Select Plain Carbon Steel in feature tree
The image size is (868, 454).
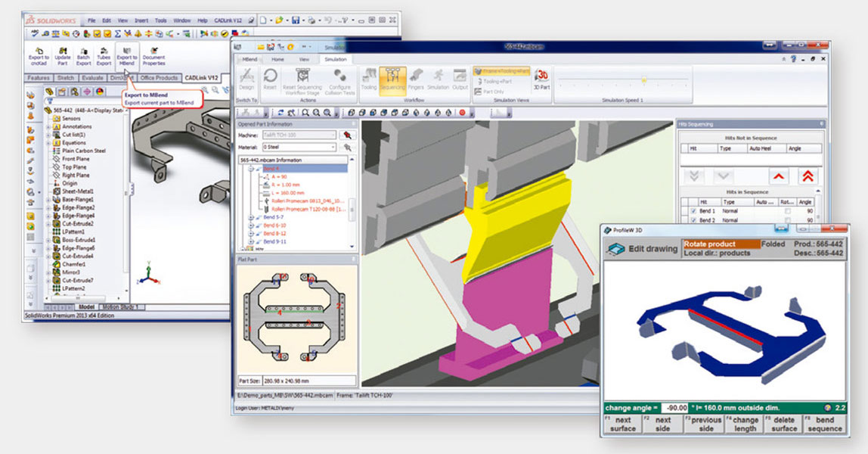click(x=83, y=151)
